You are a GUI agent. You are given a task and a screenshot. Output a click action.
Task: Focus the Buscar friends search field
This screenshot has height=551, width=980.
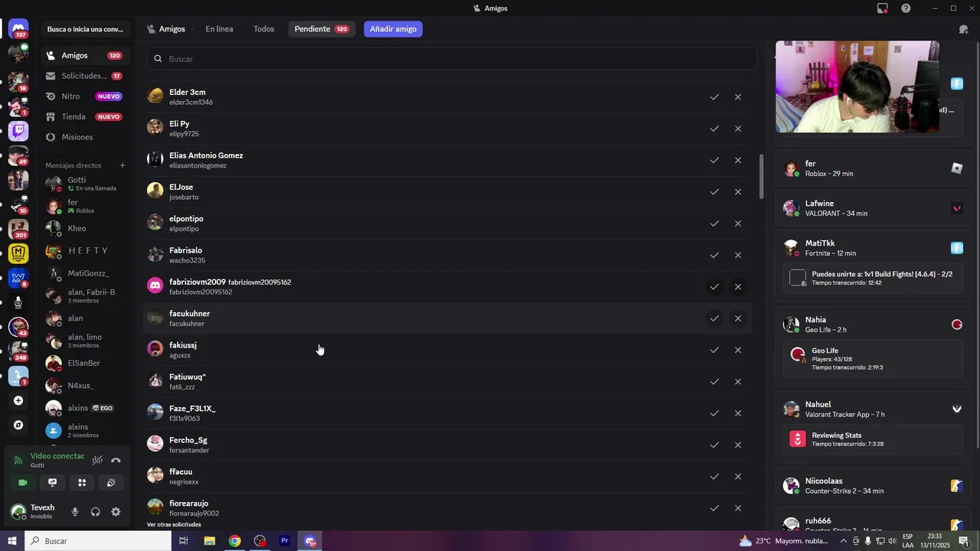pos(452,59)
